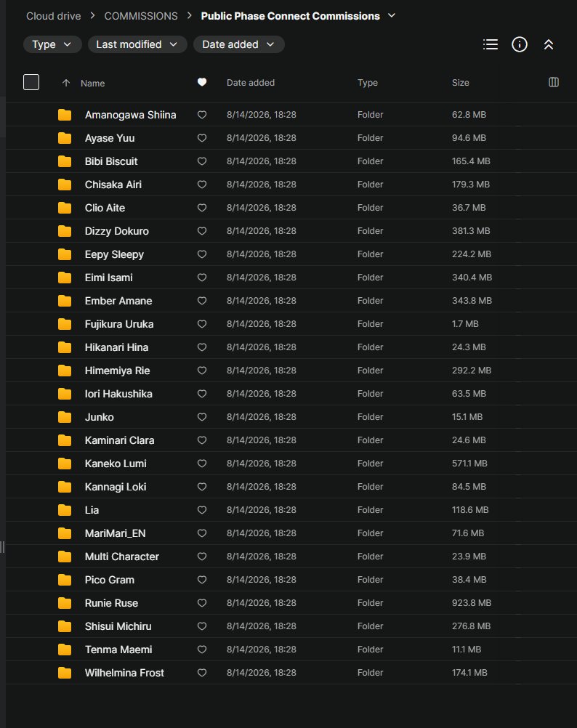Favorite the Hikanari Hina folder heart
Image resolution: width=577 pixels, height=728 pixels.
click(x=202, y=347)
